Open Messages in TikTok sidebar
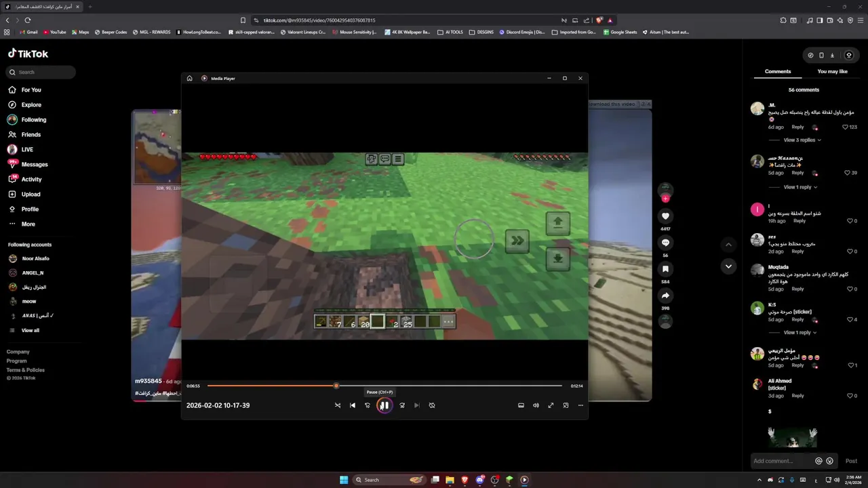The height and width of the screenshot is (488, 868). click(x=27, y=164)
